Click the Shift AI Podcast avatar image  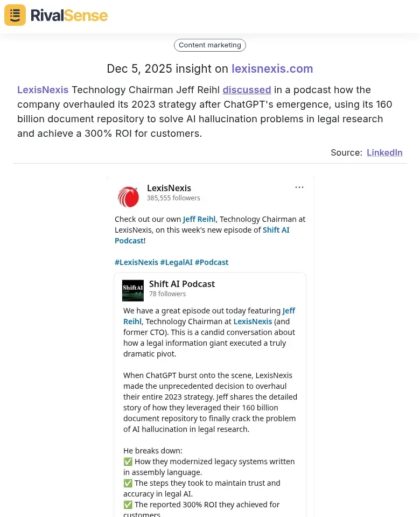(132, 290)
